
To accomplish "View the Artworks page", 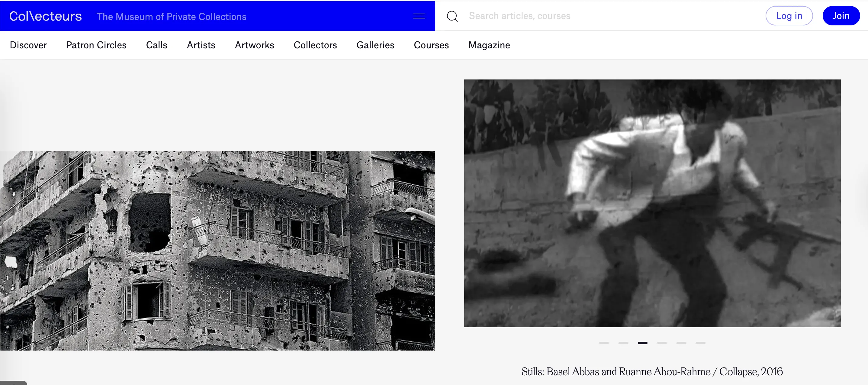I will (x=254, y=45).
